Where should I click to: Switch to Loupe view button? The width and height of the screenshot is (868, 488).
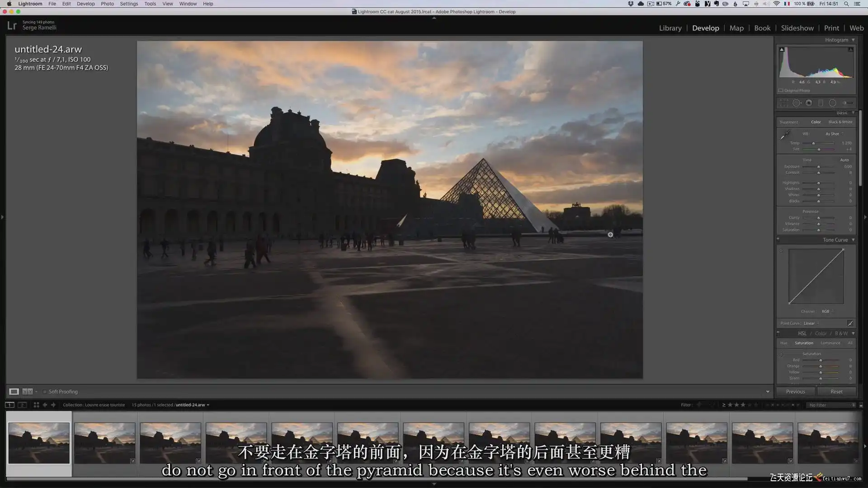(x=14, y=392)
